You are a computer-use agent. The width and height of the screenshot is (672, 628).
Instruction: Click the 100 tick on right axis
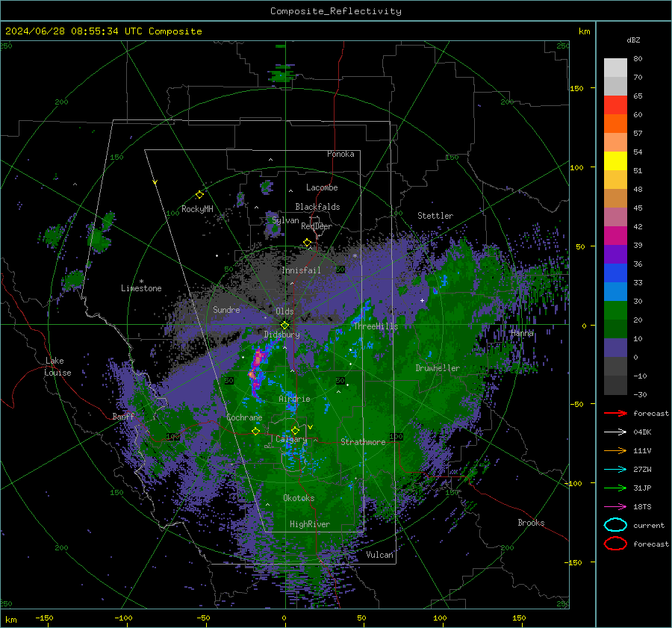(576, 167)
